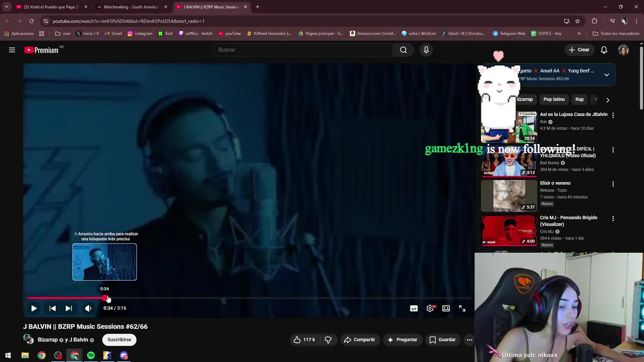The image size is (644, 362).
Task: Open the Kick bookmark
Action: point(165,34)
